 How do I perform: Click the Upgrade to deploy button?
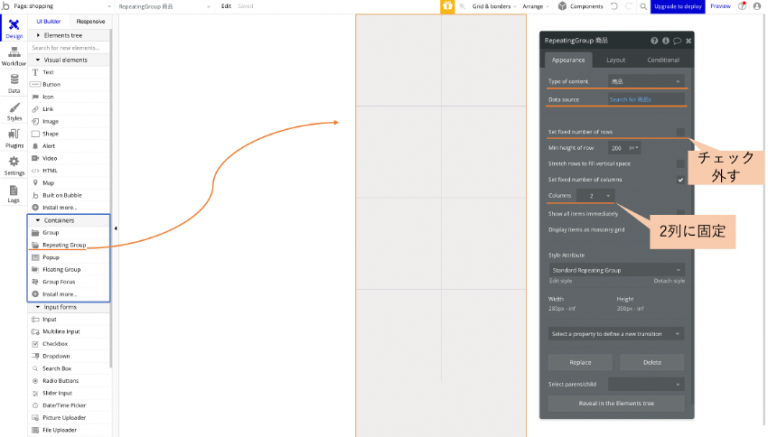(x=677, y=6)
